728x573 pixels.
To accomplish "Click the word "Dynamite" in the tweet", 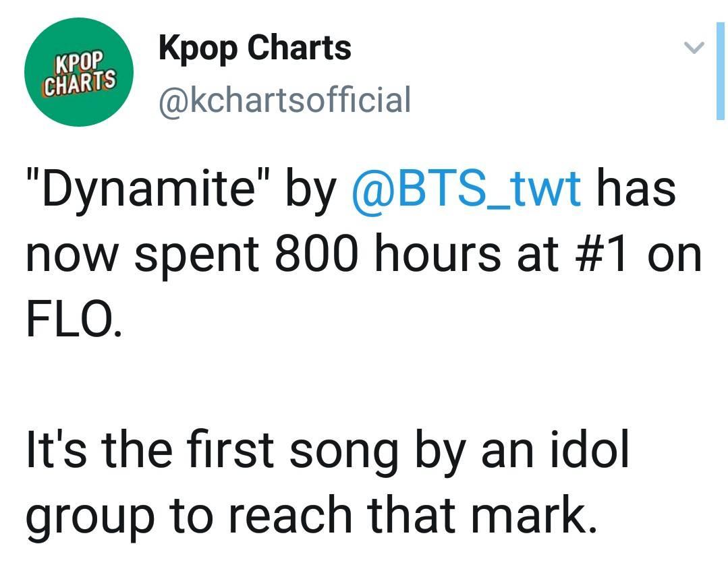I will point(148,189).
